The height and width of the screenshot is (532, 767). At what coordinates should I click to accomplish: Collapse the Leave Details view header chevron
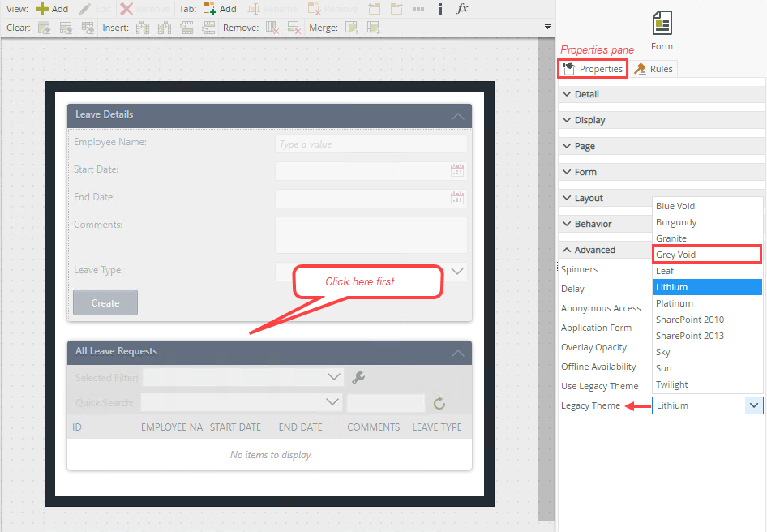click(x=458, y=116)
